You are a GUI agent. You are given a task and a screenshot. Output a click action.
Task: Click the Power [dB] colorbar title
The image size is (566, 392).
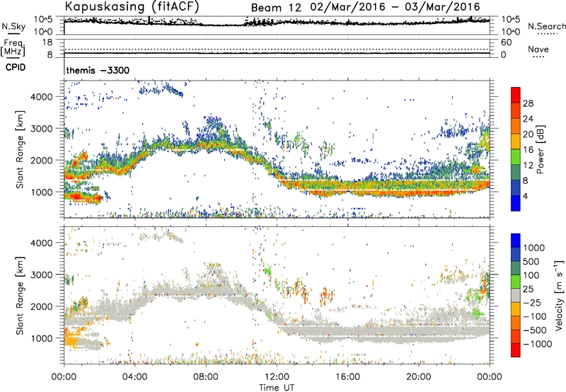click(x=541, y=149)
